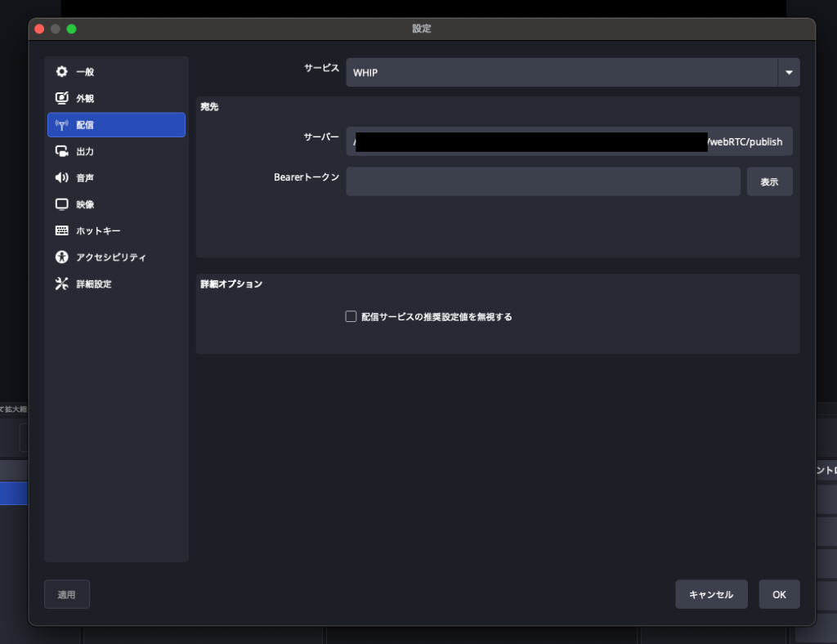Click the Audio (音声) speaker icon
The height and width of the screenshot is (644, 837).
(61, 177)
